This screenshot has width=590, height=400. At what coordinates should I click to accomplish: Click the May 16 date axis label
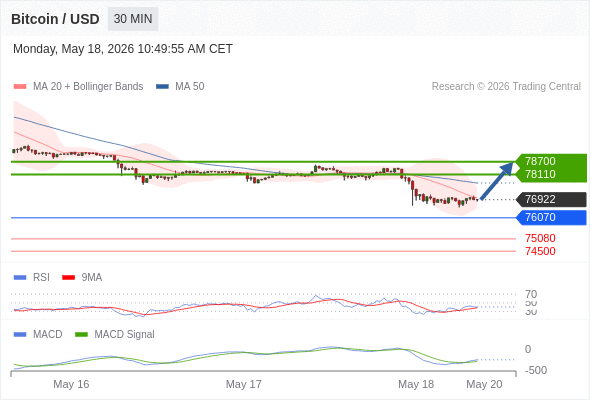pyautogui.click(x=71, y=384)
